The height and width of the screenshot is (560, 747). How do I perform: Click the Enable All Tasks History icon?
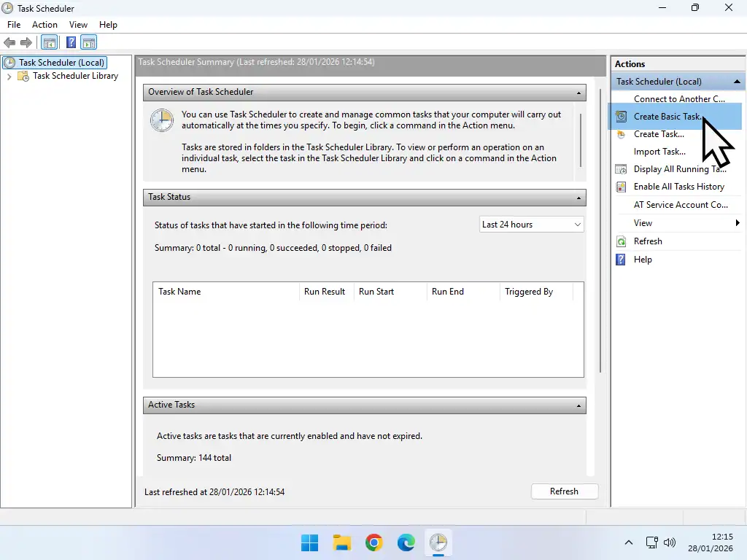click(x=622, y=187)
